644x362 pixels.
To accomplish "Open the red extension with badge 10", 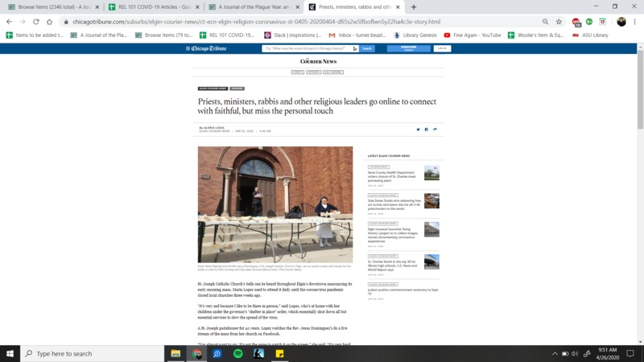I will (x=576, y=23).
